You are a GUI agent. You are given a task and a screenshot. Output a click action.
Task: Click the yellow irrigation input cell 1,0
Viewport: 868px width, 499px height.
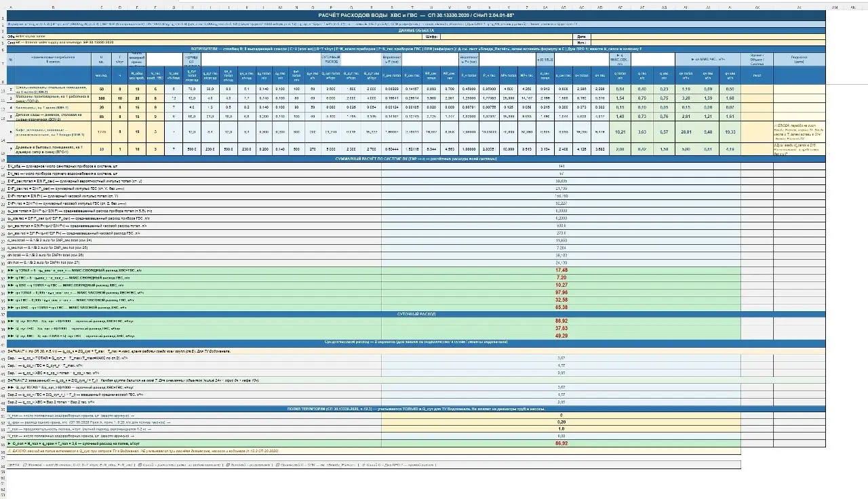(561, 429)
